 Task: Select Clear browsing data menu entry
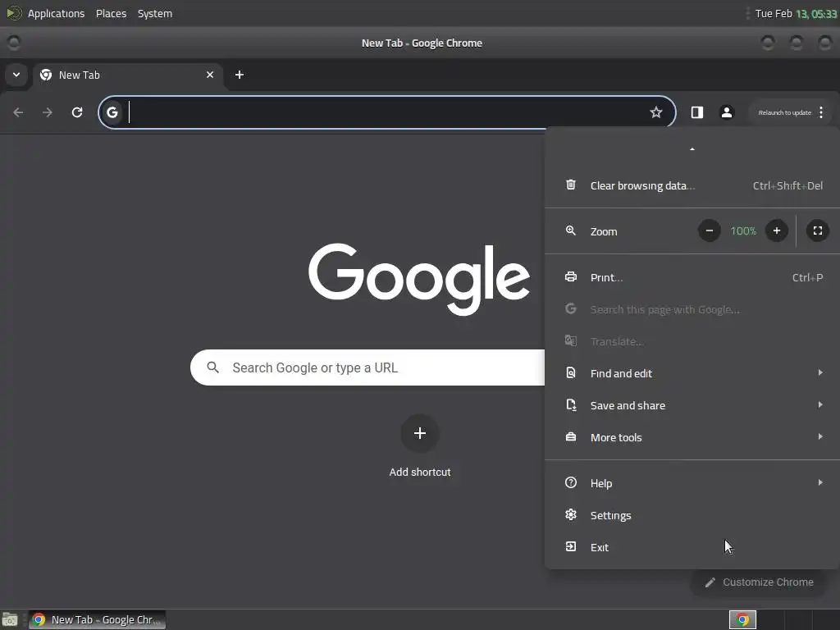[692, 185]
